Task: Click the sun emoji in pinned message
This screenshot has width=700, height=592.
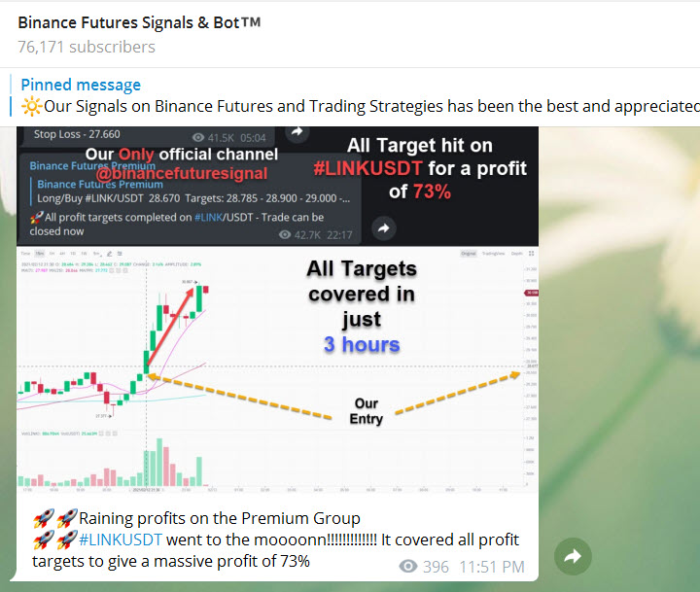Action: click(31, 106)
